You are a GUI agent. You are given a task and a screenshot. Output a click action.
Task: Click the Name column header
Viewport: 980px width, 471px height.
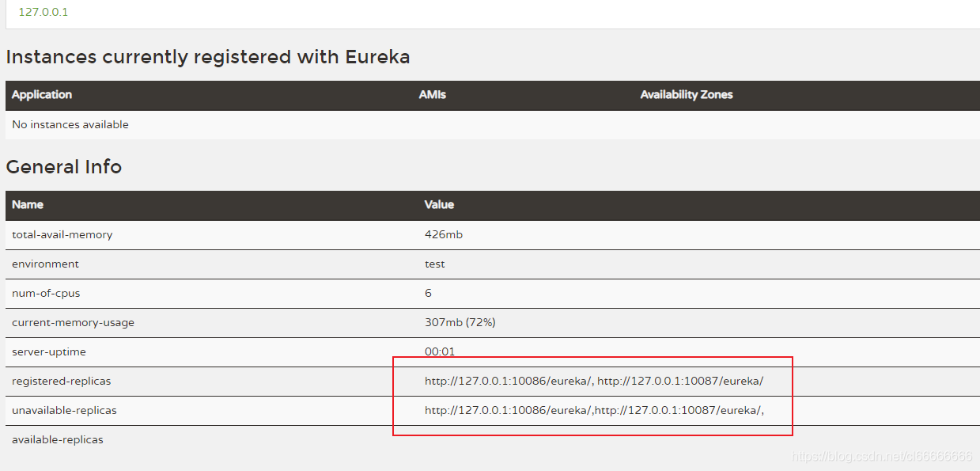tap(28, 204)
